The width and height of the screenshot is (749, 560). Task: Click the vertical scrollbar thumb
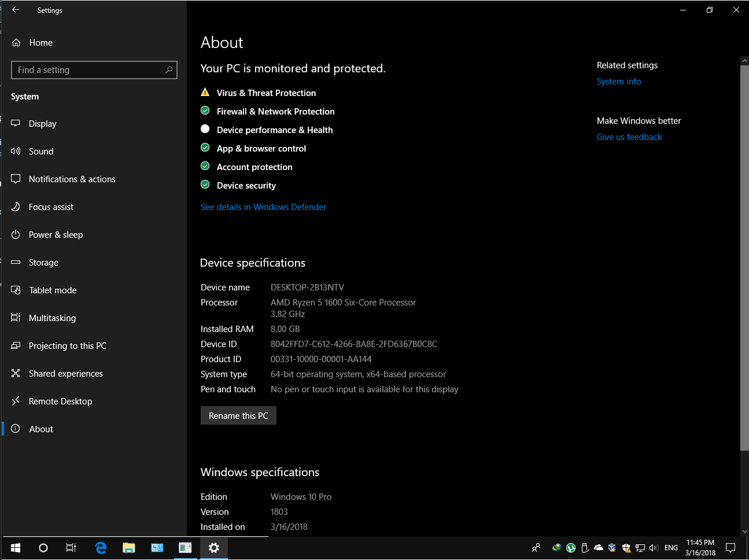click(x=744, y=258)
